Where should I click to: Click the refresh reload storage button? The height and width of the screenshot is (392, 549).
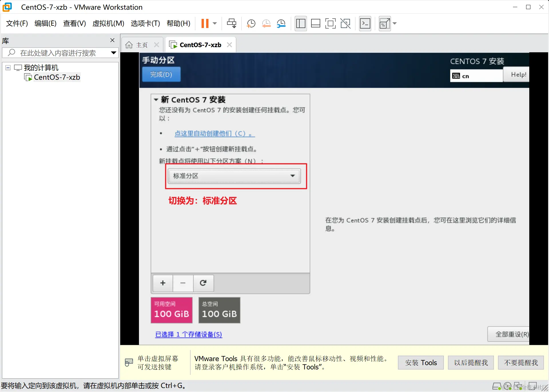[x=203, y=283]
